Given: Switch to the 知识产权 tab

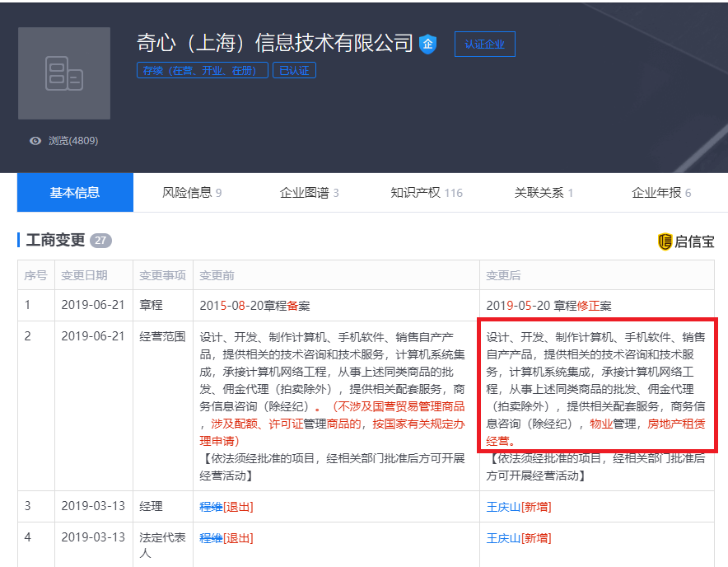Looking at the screenshot, I should (x=427, y=192).
